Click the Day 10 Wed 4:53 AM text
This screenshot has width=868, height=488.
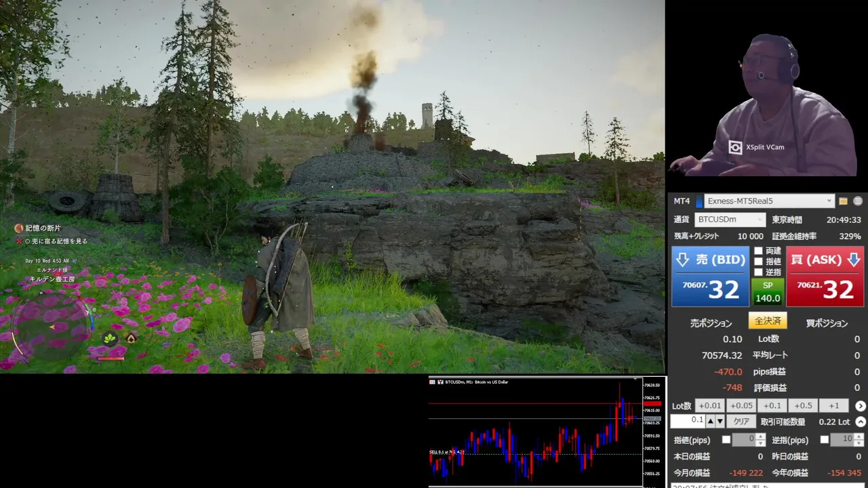point(47,261)
